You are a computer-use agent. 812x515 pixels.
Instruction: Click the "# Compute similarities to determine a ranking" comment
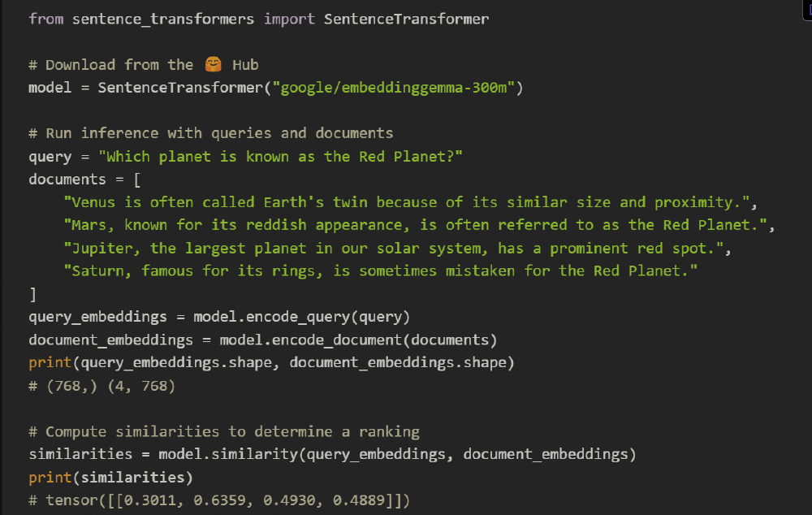click(x=223, y=431)
